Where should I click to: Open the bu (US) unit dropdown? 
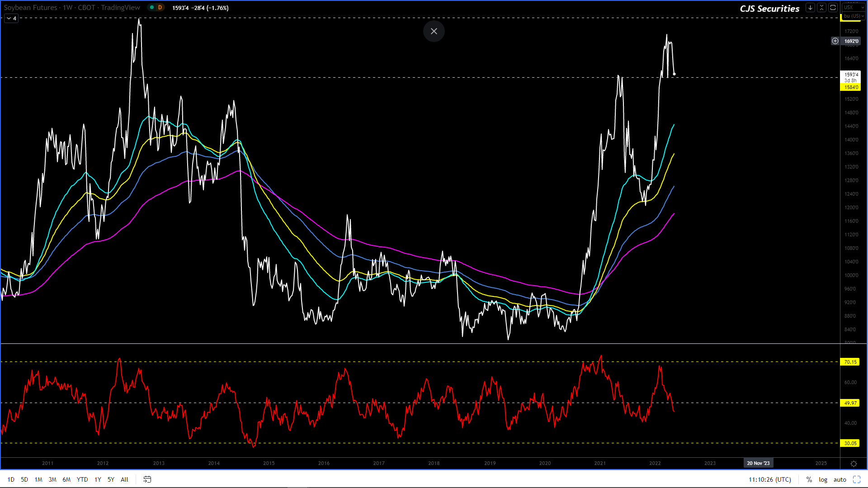[853, 16]
